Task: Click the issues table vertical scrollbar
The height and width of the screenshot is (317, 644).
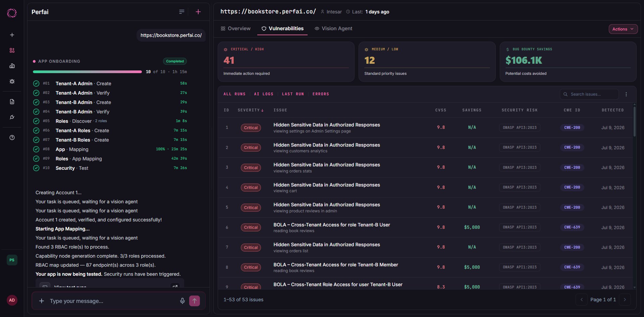Action: click(634, 121)
